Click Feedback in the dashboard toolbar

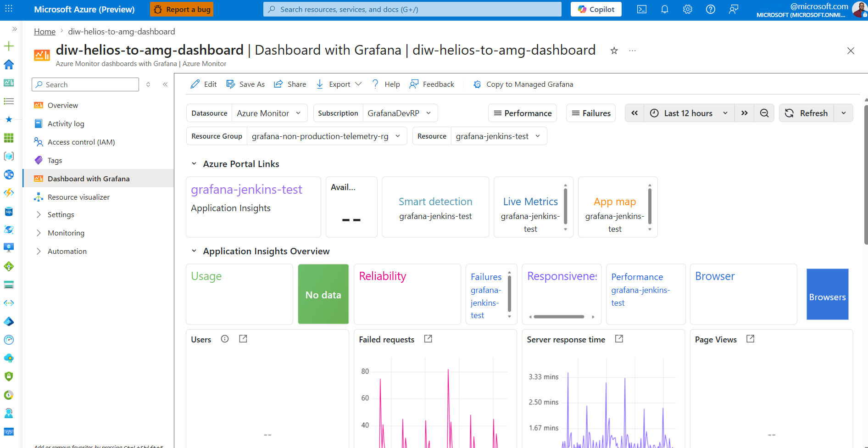coord(432,84)
